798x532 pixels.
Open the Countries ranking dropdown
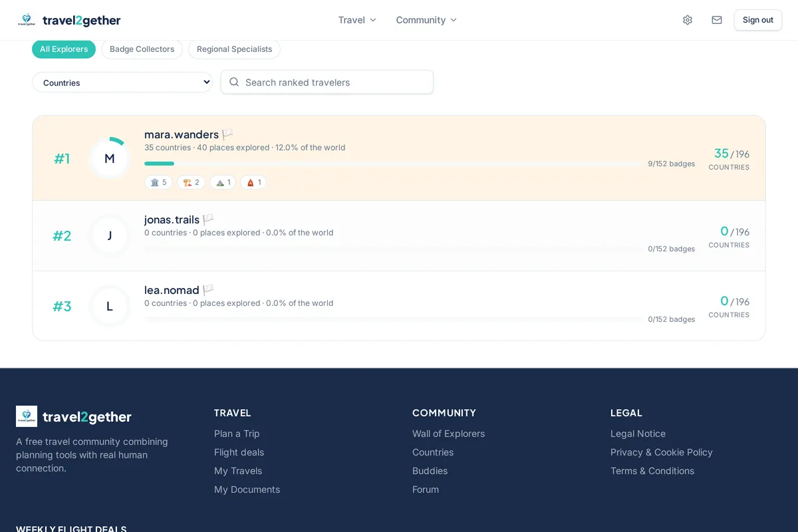[122, 82]
